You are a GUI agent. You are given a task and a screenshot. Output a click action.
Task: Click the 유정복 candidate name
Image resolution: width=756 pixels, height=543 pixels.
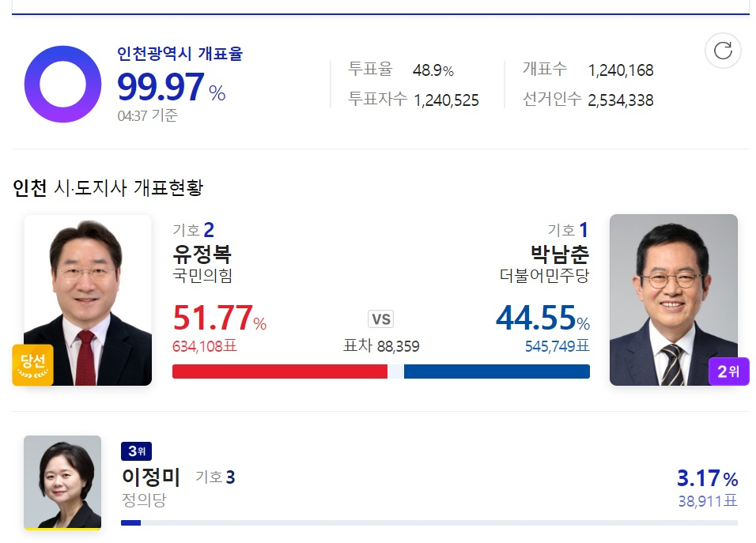202,254
